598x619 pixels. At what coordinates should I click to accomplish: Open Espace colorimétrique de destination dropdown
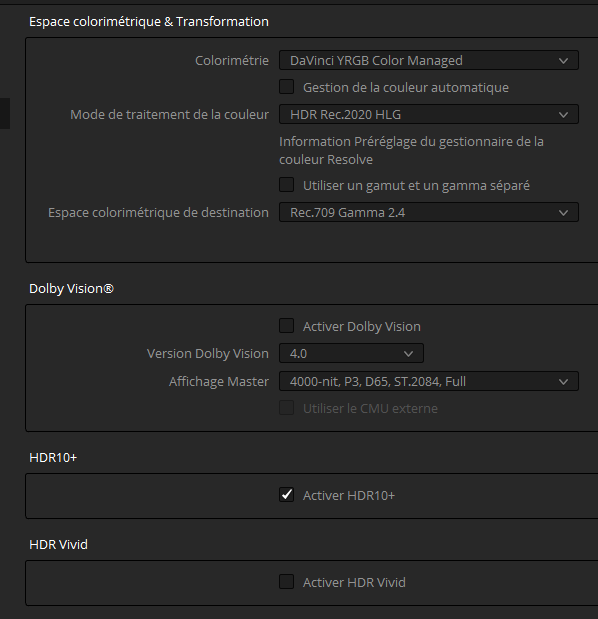tap(429, 212)
